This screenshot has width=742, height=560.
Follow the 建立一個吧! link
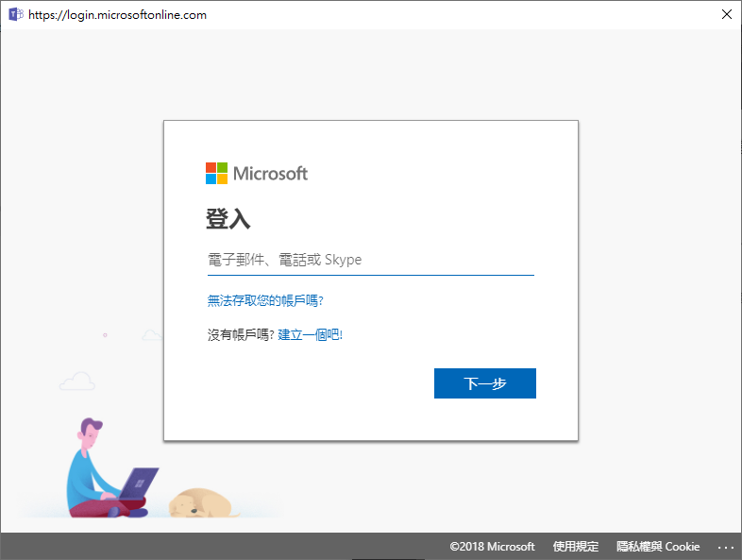[x=310, y=335]
